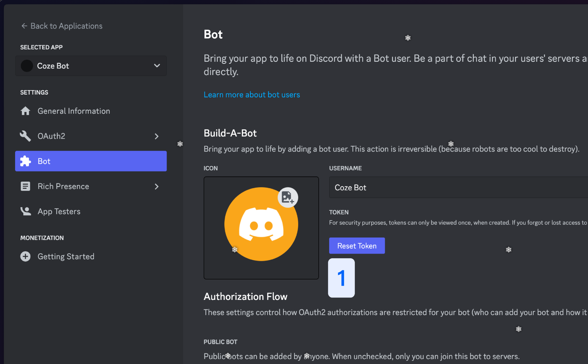Click the person icon beside App Testers
This screenshot has height=364, width=588.
(25, 211)
